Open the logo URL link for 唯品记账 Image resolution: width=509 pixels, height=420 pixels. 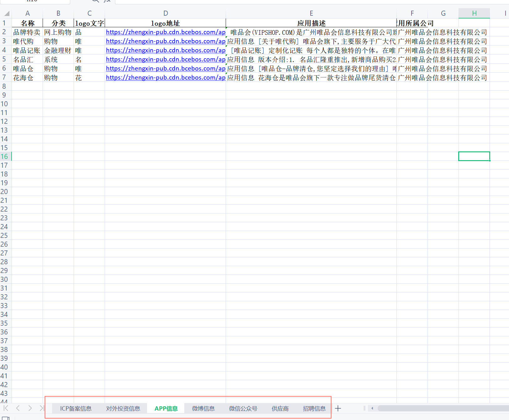click(x=165, y=50)
